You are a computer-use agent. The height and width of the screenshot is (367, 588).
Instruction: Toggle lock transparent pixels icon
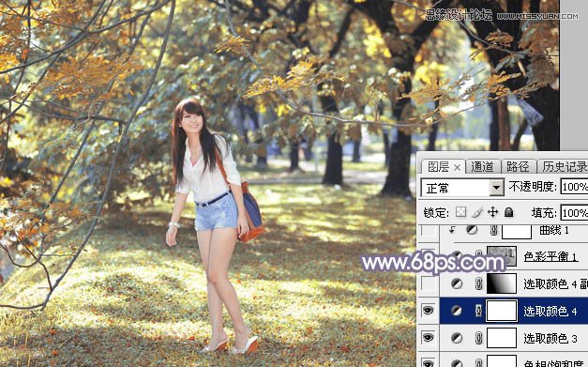pos(460,212)
